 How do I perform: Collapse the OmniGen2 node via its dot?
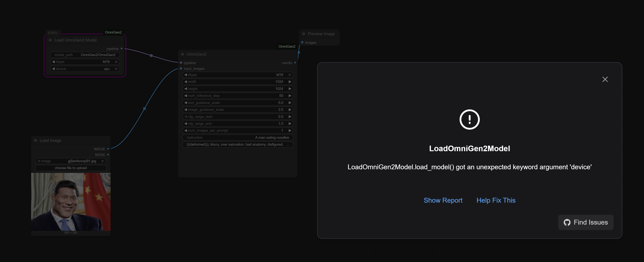click(x=183, y=54)
